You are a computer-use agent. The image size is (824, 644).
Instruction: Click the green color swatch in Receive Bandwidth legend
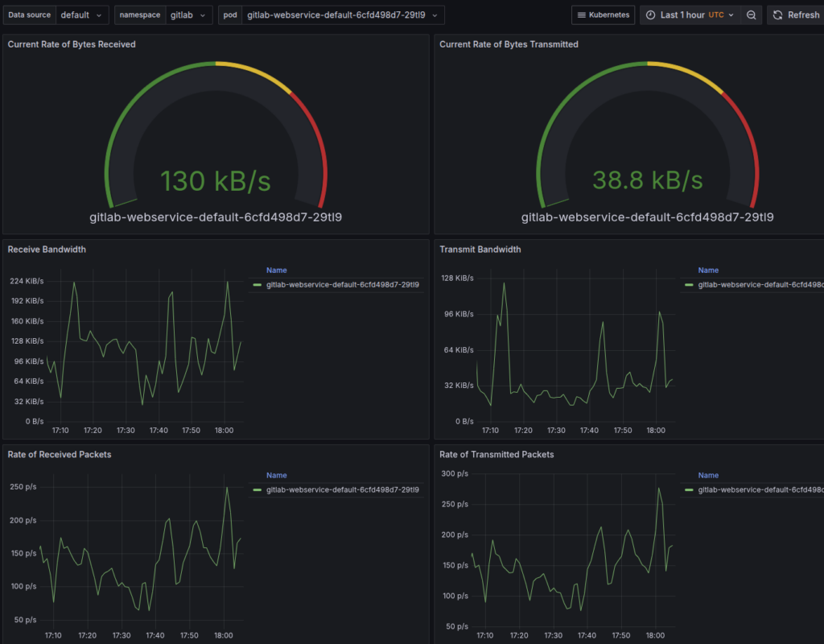257,285
